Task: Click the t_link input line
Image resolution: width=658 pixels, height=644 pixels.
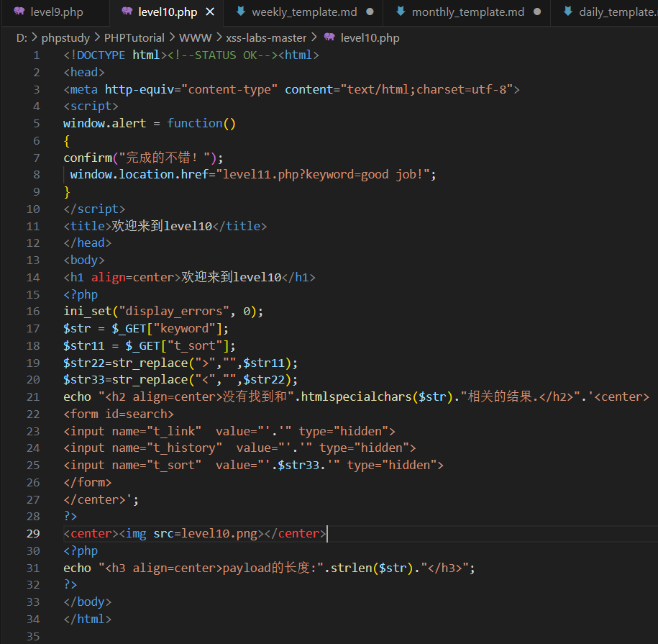Action: tap(229, 432)
